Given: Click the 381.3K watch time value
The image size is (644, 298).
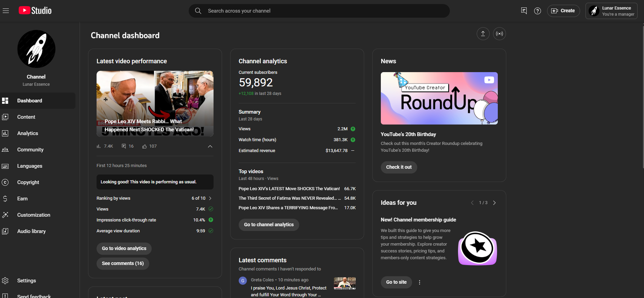Looking at the screenshot, I should coord(340,140).
